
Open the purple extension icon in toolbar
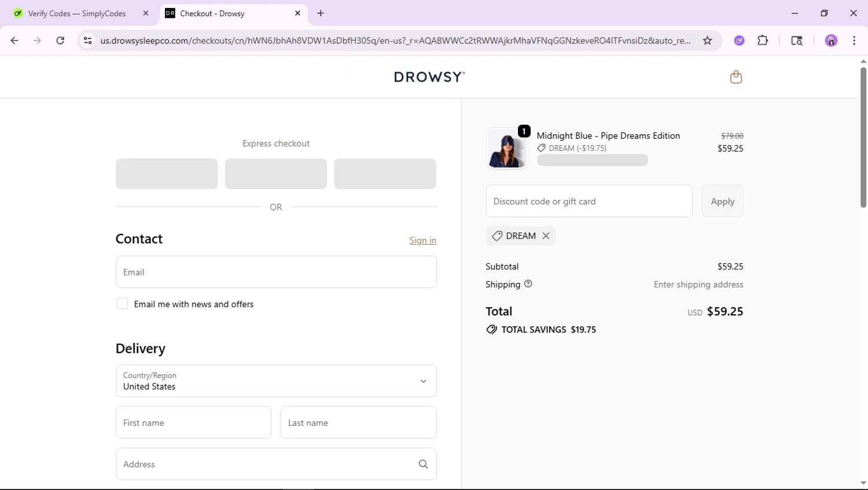pos(739,40)
